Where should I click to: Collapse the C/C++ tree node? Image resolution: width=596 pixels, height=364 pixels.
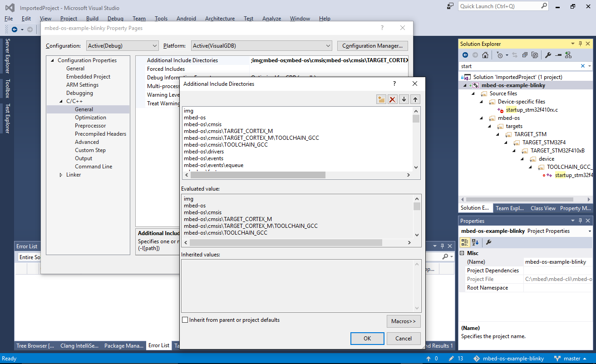pos(61,101)
